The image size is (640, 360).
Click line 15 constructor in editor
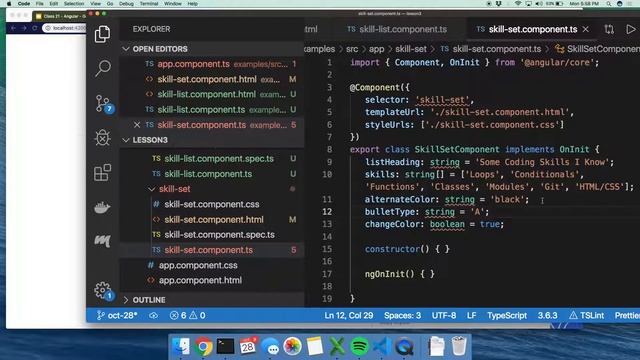407,249
